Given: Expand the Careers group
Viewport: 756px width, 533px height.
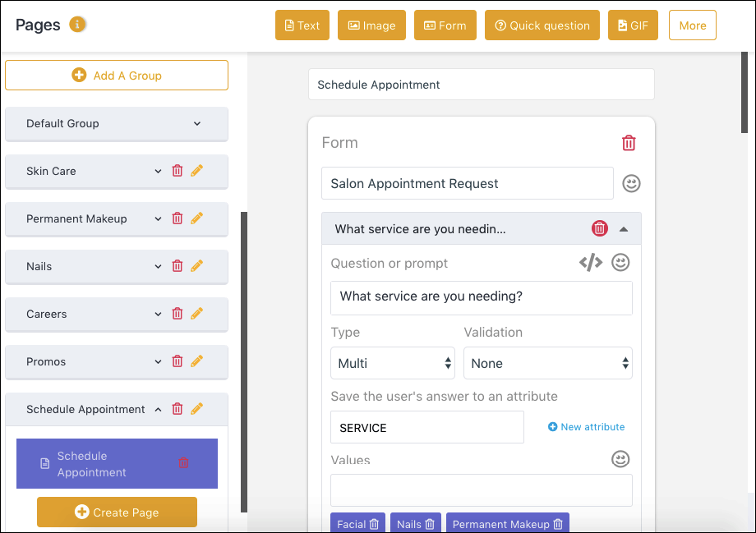Looking at the screenshot, I should pyautogui.click(x=158, y=315).
